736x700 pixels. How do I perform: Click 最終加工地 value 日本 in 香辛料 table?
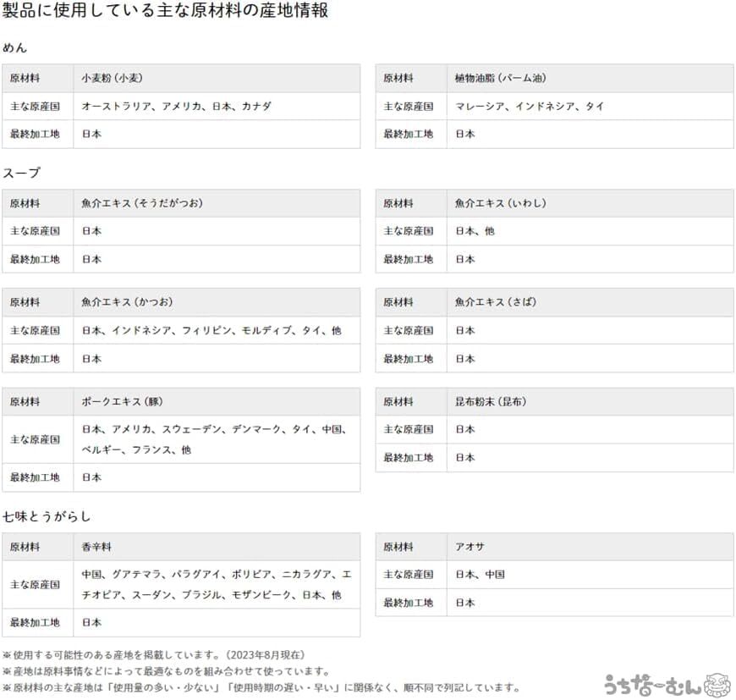pyautogui.click(x=91, y=622)
